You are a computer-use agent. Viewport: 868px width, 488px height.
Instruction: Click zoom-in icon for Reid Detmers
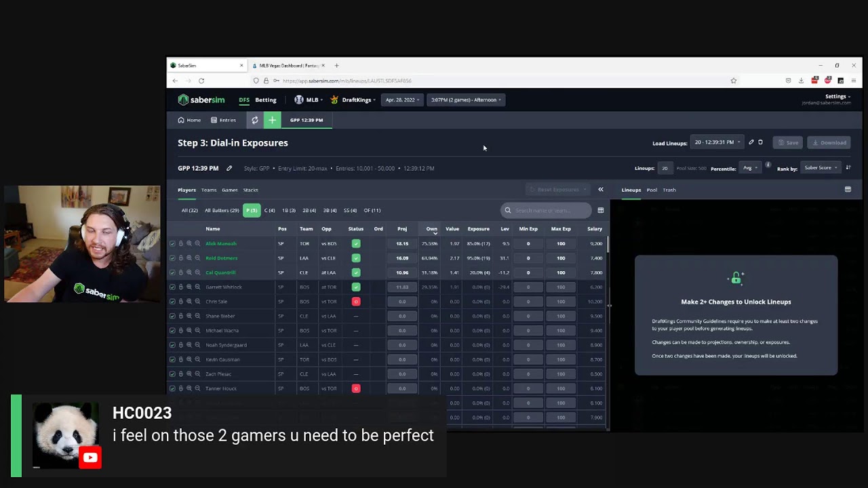pos(189,258)
